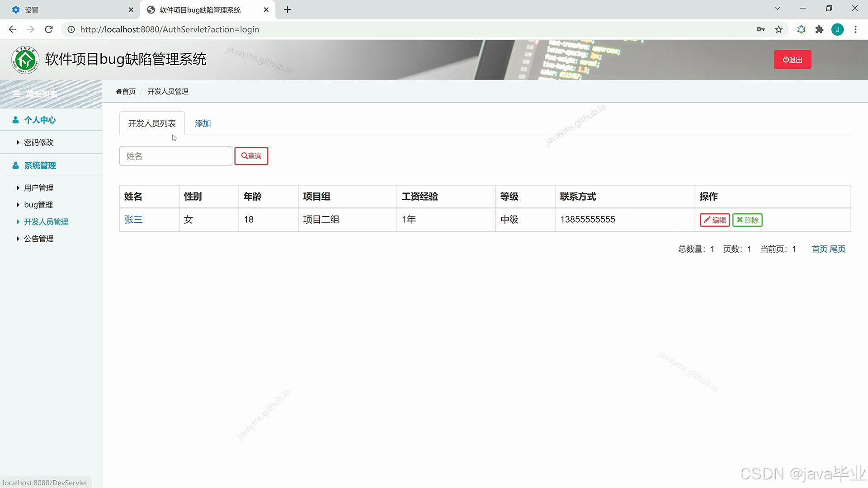Click the university logo in the header

click(25, 60)
